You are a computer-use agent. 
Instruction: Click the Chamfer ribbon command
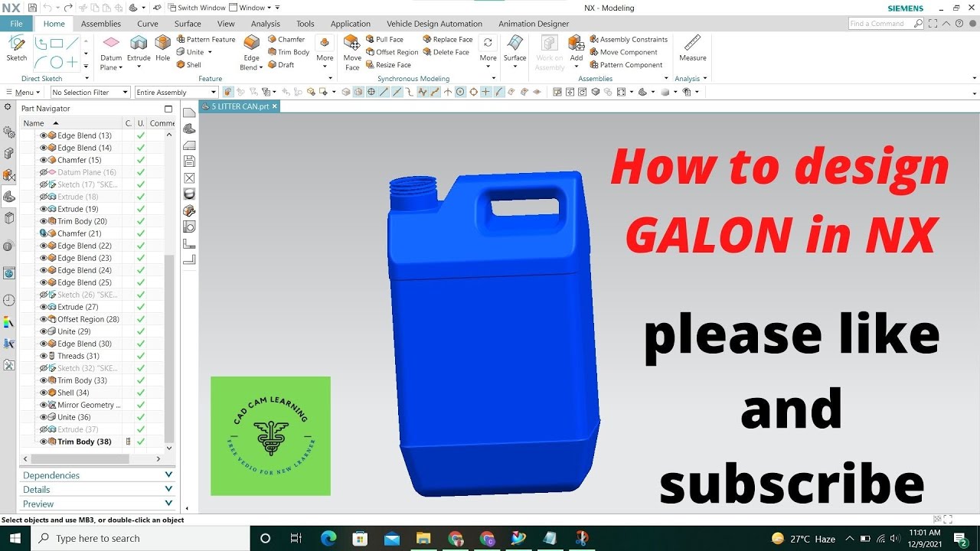click(286, 39)
